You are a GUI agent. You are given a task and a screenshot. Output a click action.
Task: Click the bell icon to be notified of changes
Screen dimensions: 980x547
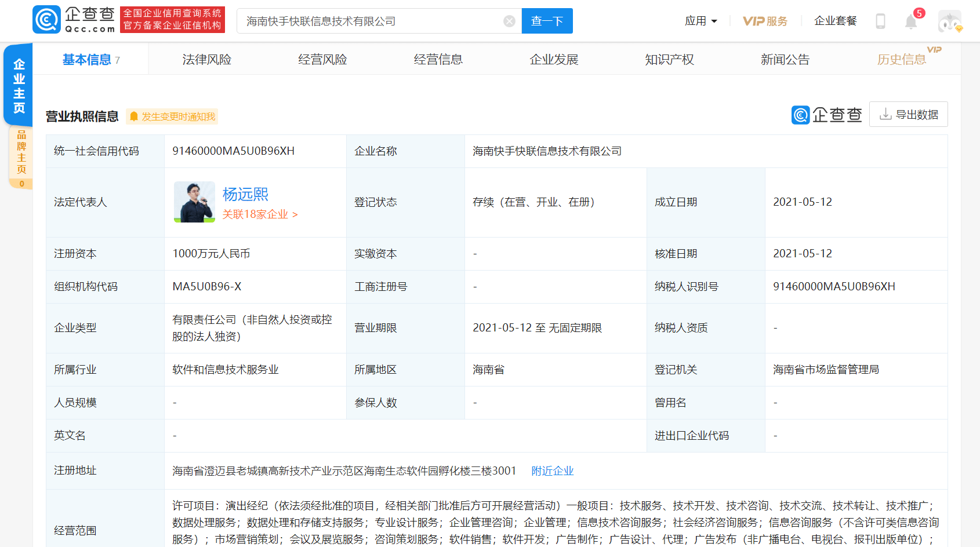[x=134, y=116]
